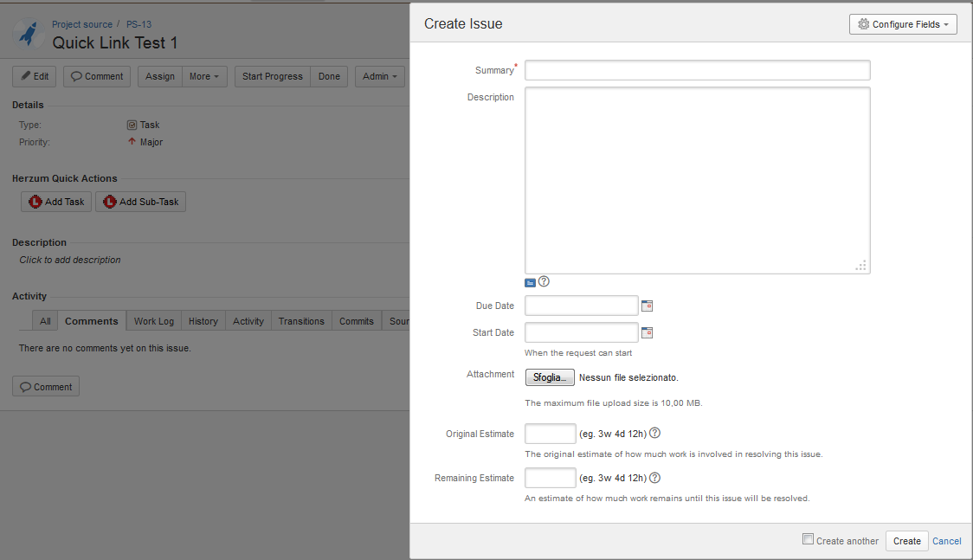Image resolution: width=973 pixels, height=560 pixels.
Task: Open the Start Date calendar picker icon
Action: click(647, 332)
